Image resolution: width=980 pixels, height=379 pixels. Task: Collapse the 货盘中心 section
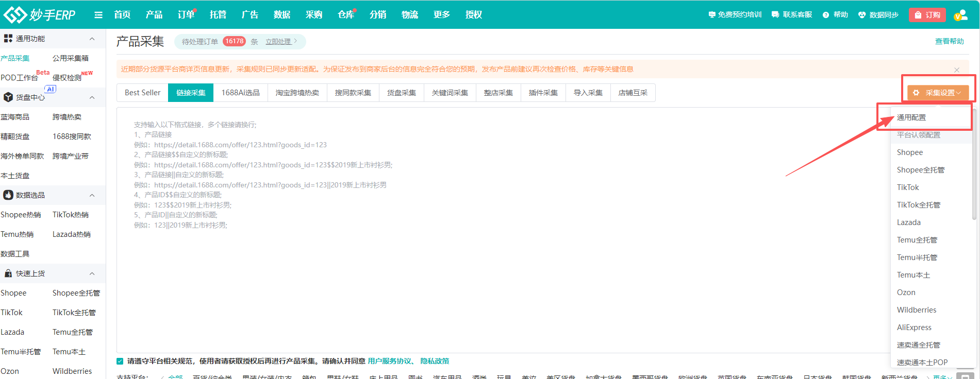coord(92,97)
